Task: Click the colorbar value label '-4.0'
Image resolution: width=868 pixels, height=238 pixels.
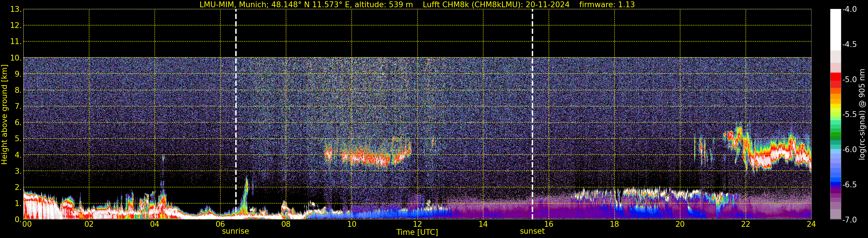Action: coord(849,10)
